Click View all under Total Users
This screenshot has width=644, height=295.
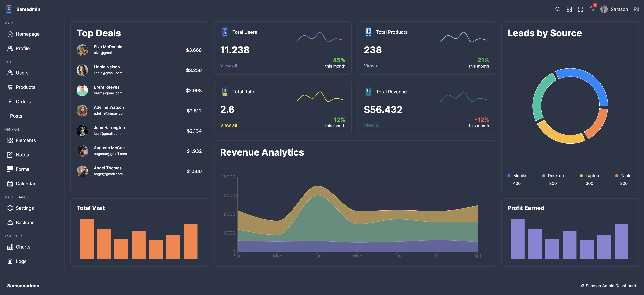coord(228,66)
